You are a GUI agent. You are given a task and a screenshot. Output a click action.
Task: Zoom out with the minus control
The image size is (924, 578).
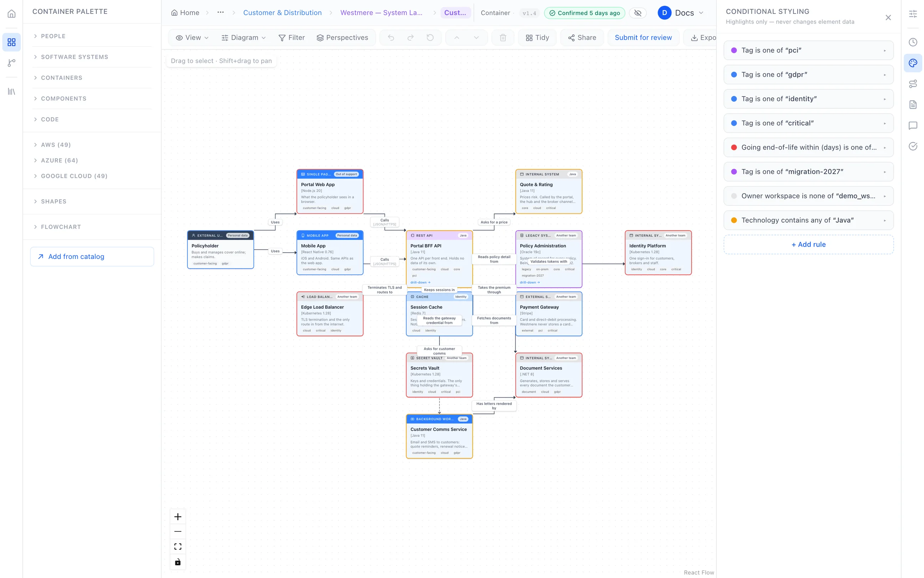(x=178, y=532)
